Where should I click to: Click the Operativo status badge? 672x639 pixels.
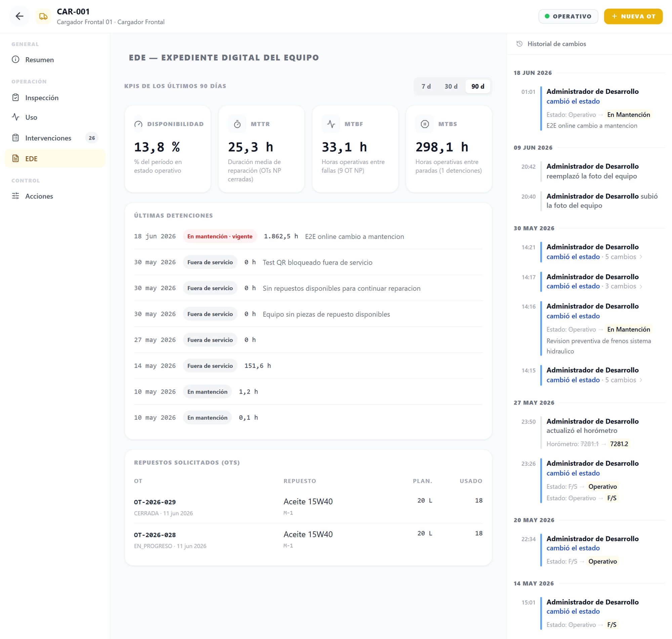[568, 16]
